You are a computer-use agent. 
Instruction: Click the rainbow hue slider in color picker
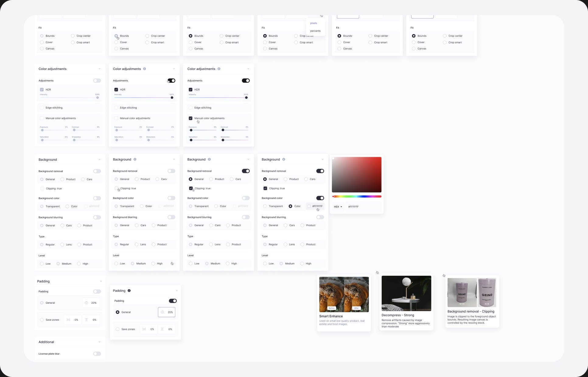pos(357,197)
